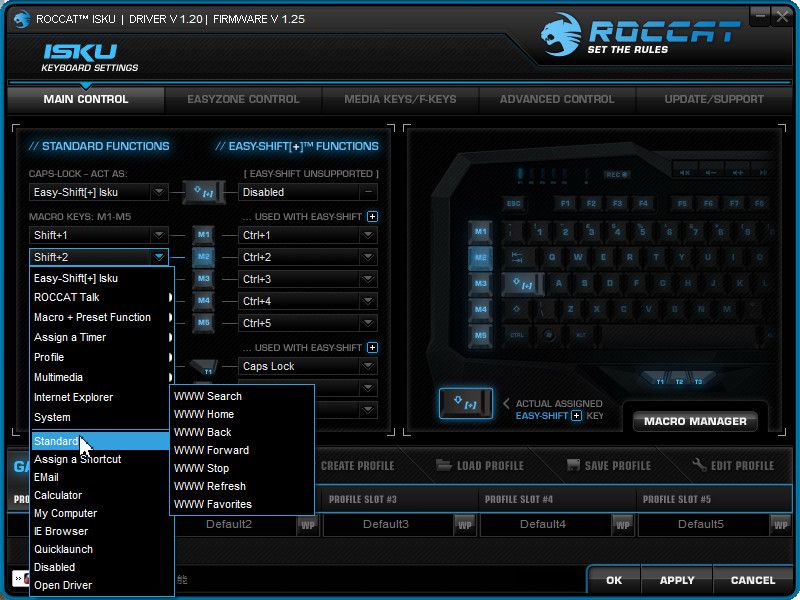800x600 pixels.
Task: Select the M4 key on the keyboard image
Action: click(480, 309)
